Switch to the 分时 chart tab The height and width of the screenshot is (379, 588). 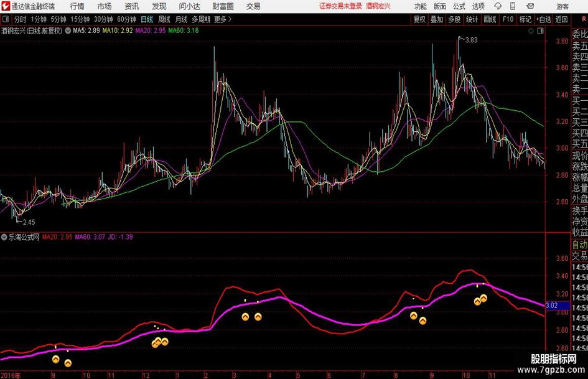point(20,19)
